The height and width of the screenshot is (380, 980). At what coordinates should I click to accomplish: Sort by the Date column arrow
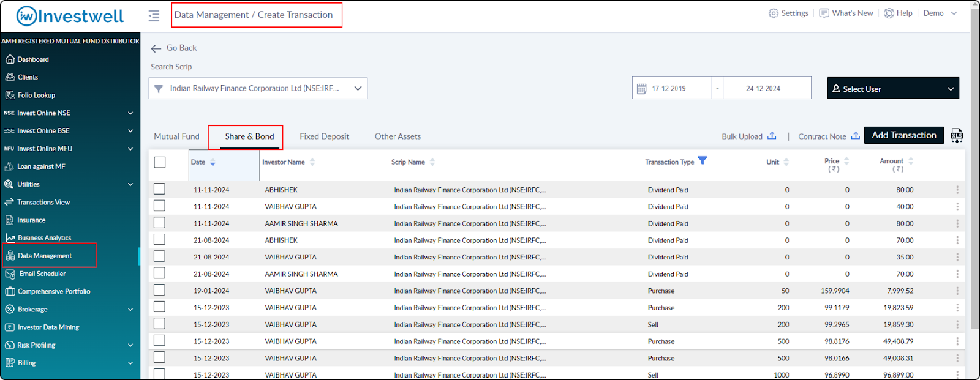[x=213, y=163]
